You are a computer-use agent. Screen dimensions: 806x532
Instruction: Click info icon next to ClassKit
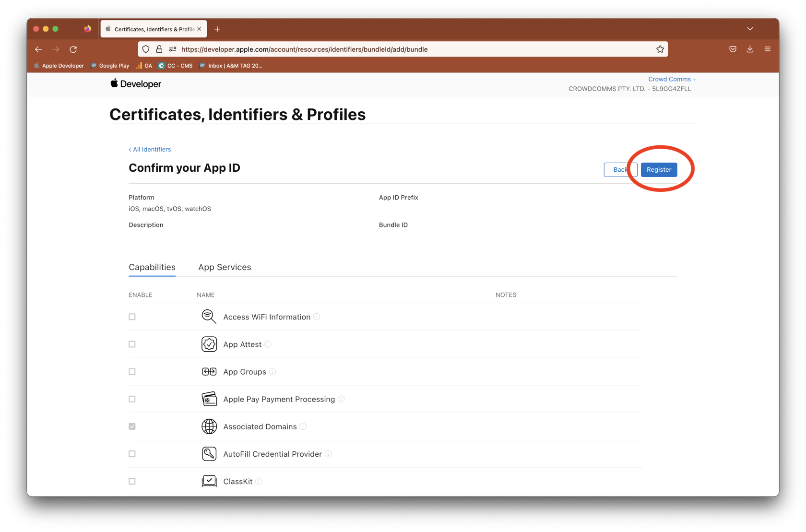point(259,482)
